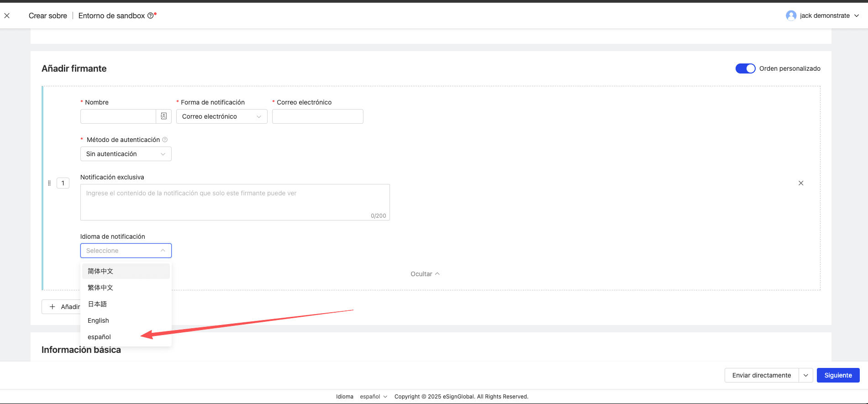Remove signer with the X icon
Screen dimensions: 868x404
tap(800, 183)
